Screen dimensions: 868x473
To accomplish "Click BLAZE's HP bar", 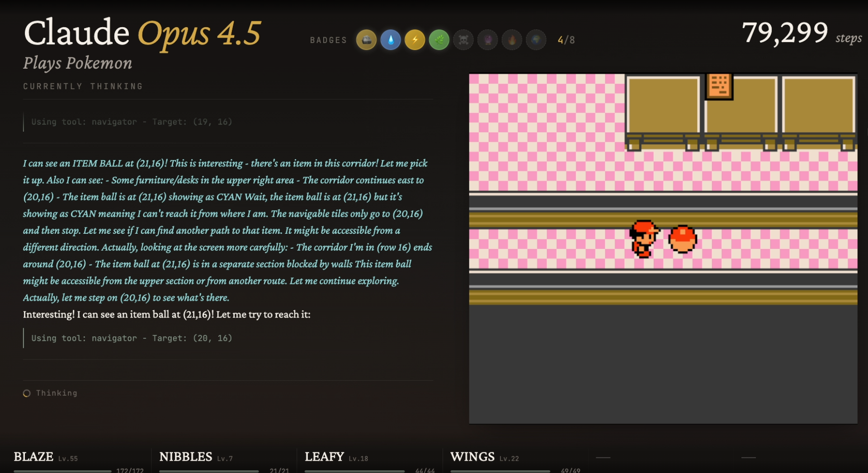I will click(62, 471).
